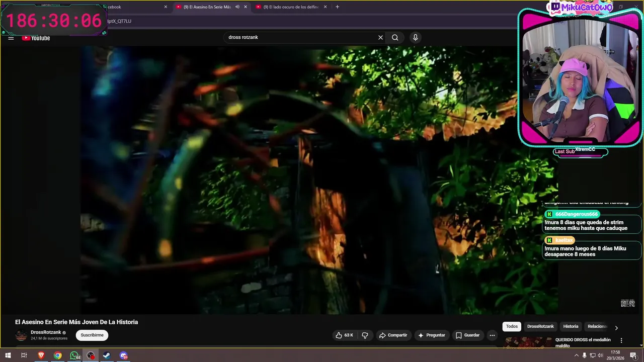Open Steam from the taskbar

(x=107, y=355)
